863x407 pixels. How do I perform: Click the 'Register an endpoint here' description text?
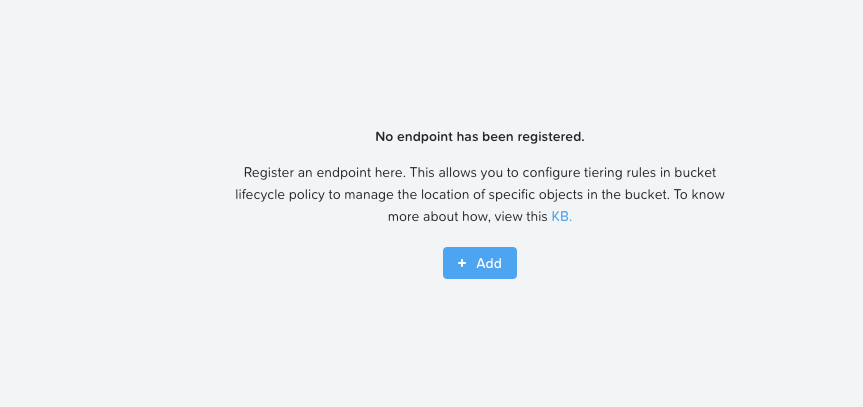[x=479, y=194]
